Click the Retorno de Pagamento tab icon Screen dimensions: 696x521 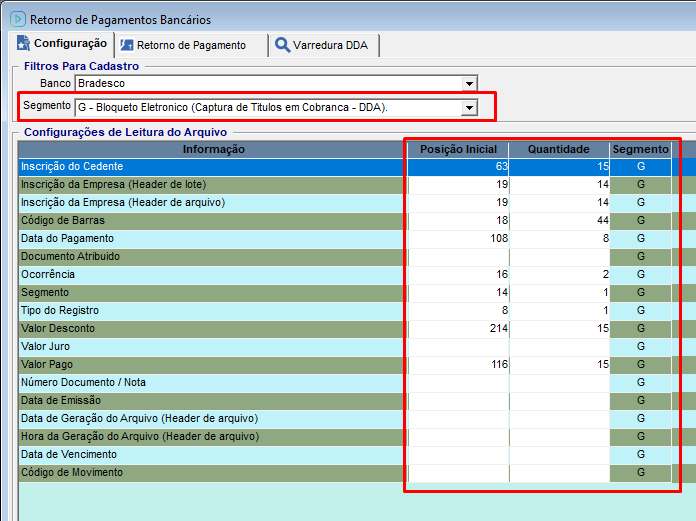coord(126,45)
